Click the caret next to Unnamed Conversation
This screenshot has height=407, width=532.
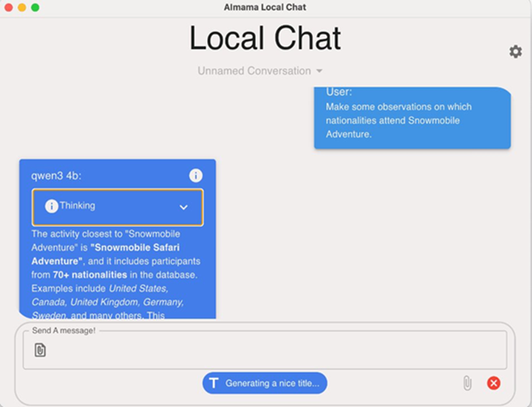(319, 71)
